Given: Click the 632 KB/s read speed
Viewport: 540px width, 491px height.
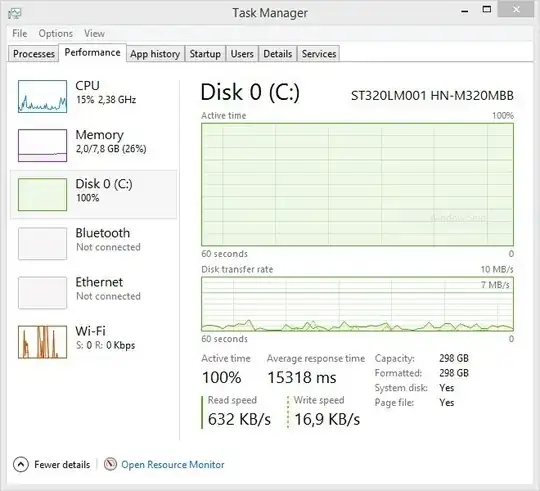Looking at the screenshot, I should 239,419.
